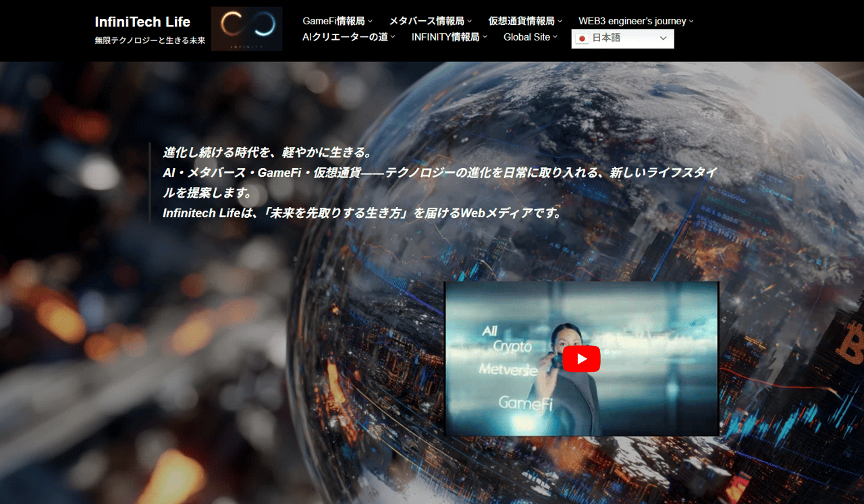Viewport: 864px width, 504px height.
Task: Expand the メタバース情報局 navigation dropdown
Action: point(426,20)
